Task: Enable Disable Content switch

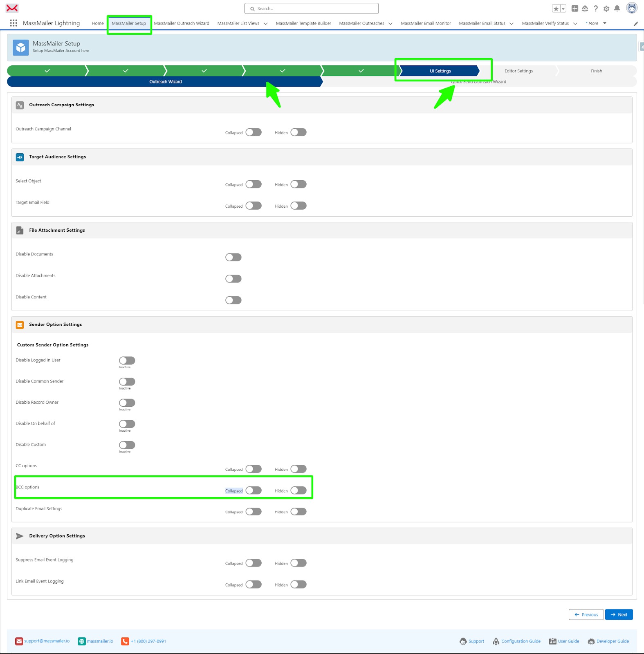Action: tap(233, 300)
